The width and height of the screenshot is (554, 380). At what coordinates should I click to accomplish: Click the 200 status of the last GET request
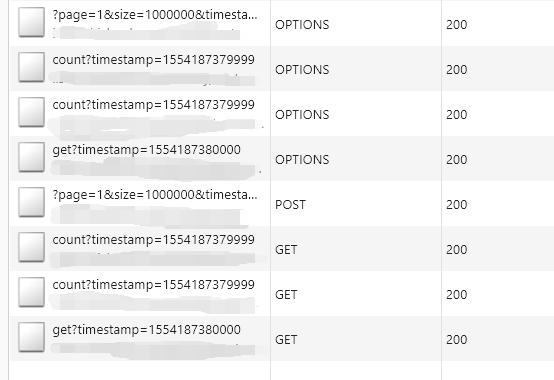(456, 340)
